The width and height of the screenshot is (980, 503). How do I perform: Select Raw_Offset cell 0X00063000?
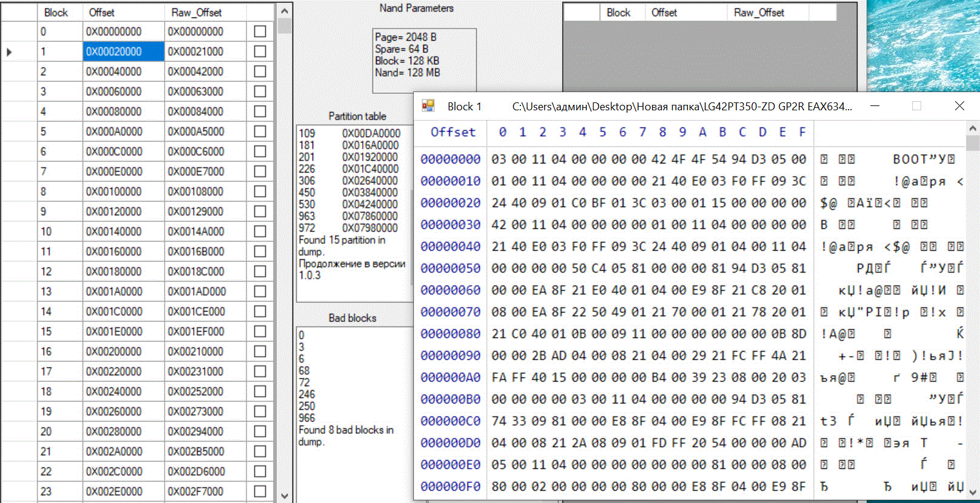click(196, 92)
